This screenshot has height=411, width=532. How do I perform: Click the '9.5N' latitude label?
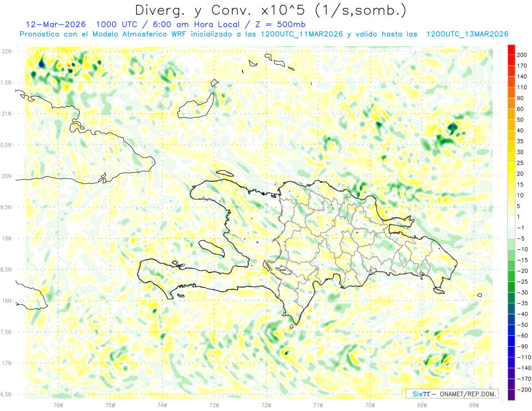pos(7,207)
